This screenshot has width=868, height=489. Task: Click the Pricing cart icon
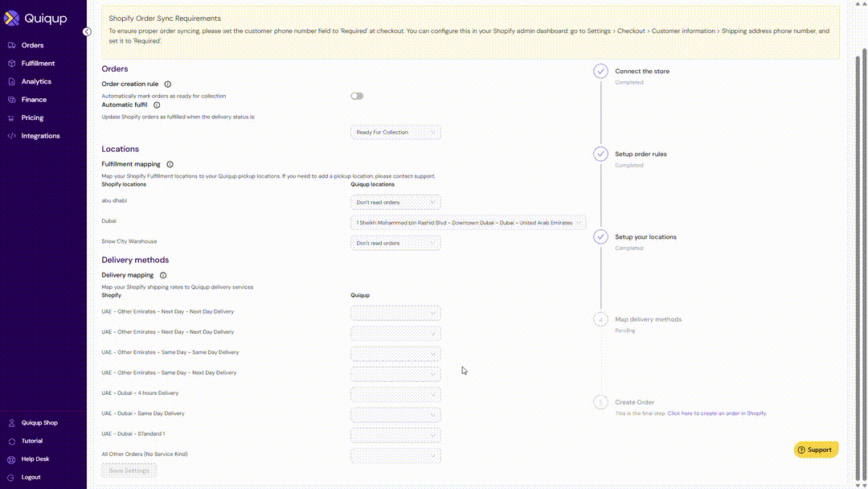tap(11, 118)
